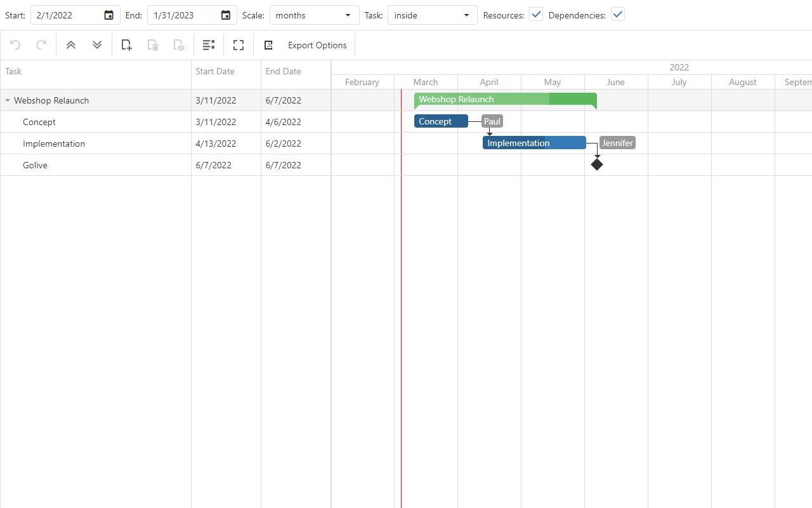Enter fullscreen mode with the fullscreen icon
This screenshot has height=508, width=812.
click(x=239, y=45)
